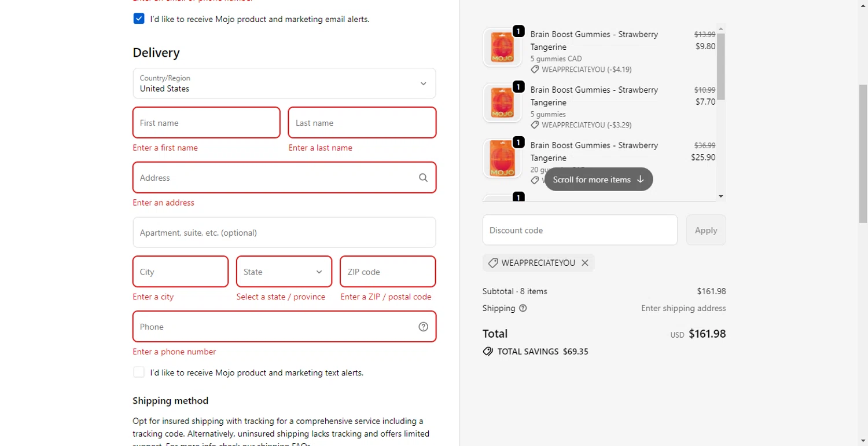Click the cart list scrollbar thumb

tap(721, 66)
